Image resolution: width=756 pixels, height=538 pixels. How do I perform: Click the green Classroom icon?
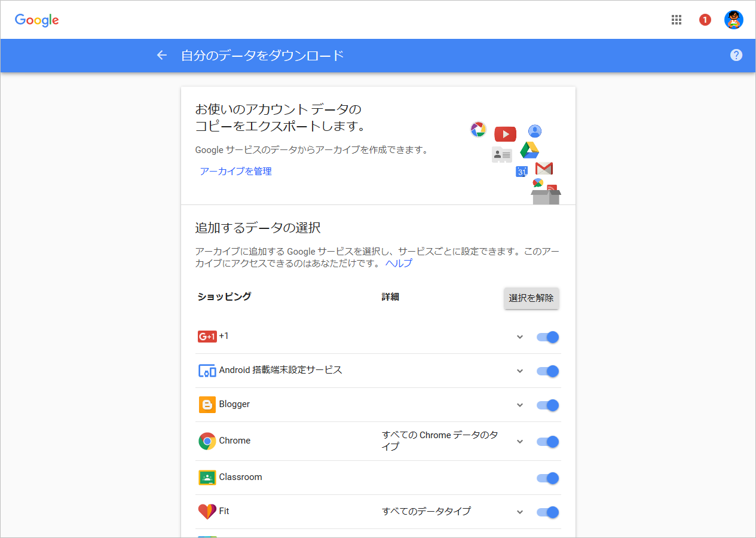click(207, 478)
